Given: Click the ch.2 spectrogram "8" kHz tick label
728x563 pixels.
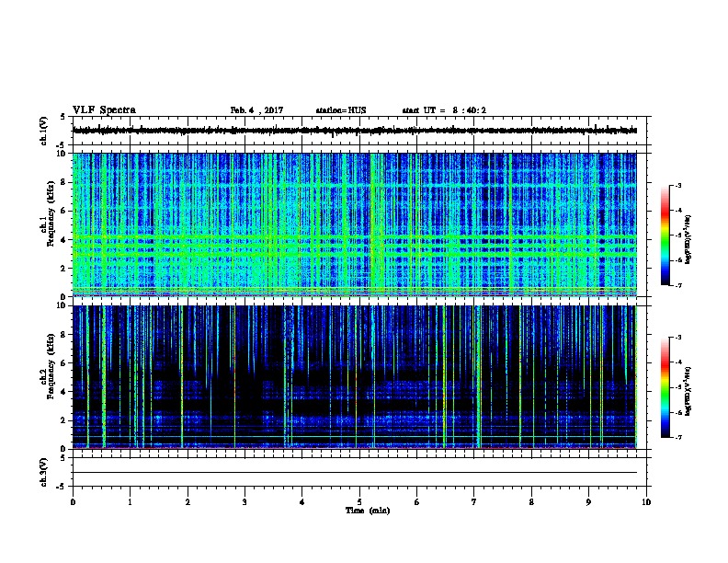Looking at the screenshot, I should click(x=64, y=335).
